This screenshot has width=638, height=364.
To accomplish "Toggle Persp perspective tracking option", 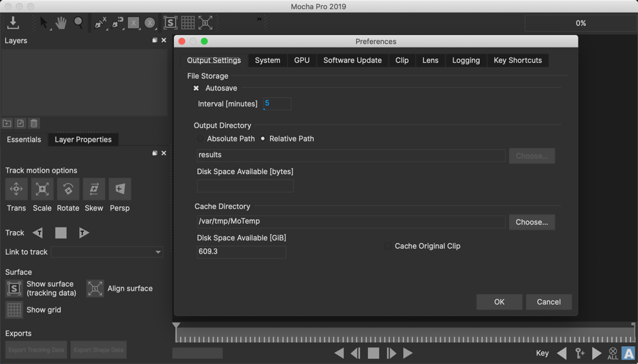I will coord(120,189).
